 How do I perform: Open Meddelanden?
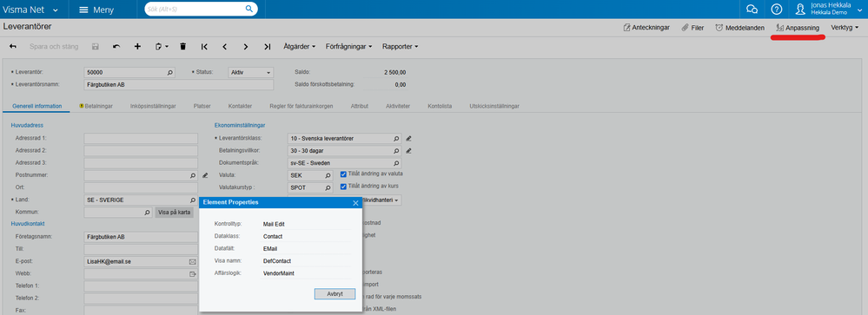point(740,28)
